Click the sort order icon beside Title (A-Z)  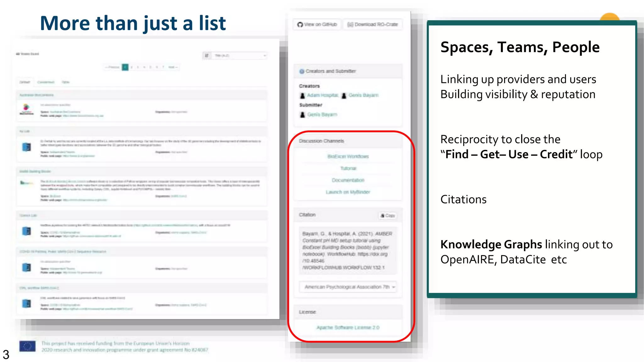(207, 56)
